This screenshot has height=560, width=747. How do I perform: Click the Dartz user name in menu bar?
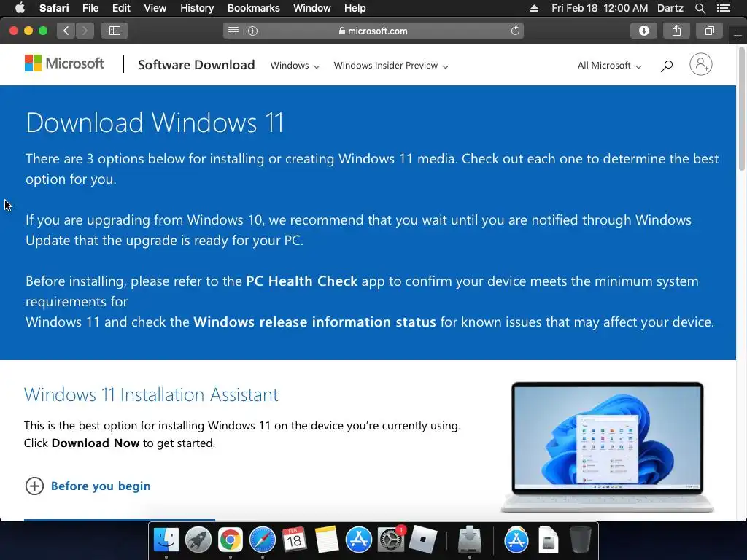pyautogui.click(x=670, y=8)
